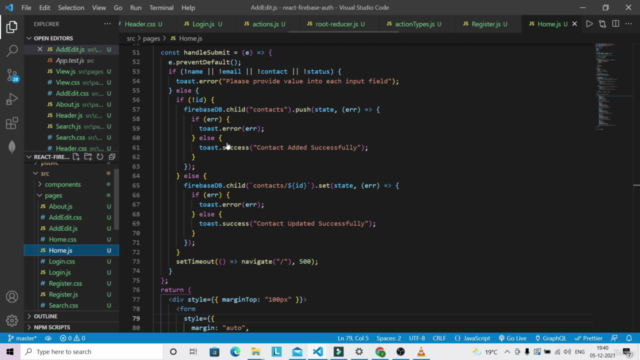Click pages in the breadcrumb path
The image size is (640, 360).
click(x=151, y=38)
